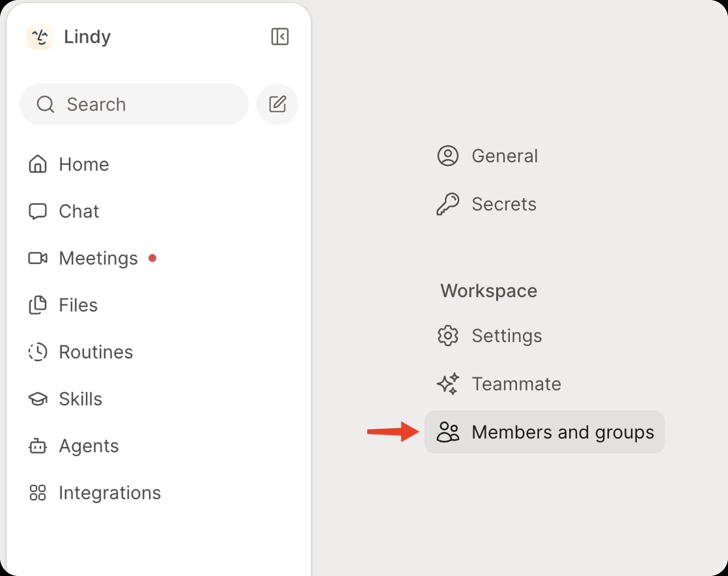Click the Agents robot icon
This screenshot has height=576, width=728.
(x=38, y=446)
